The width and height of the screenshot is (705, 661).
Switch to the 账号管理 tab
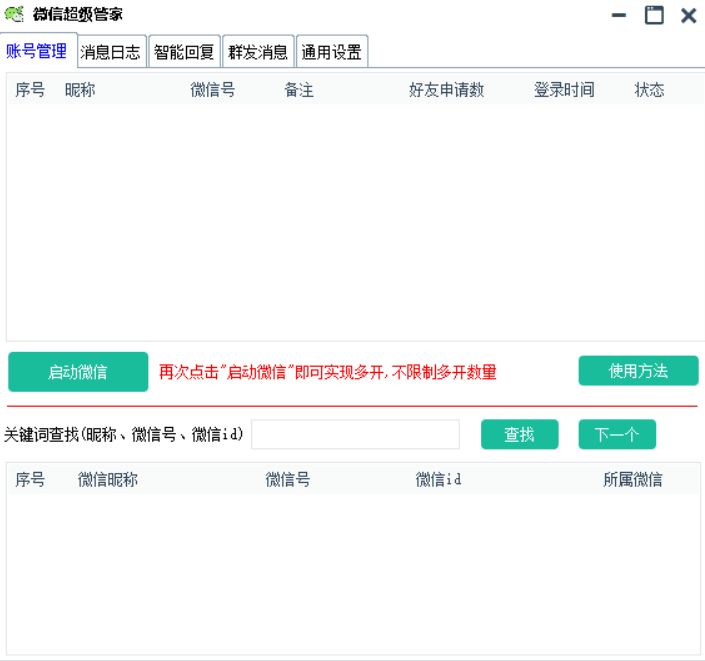pos(36,51)
